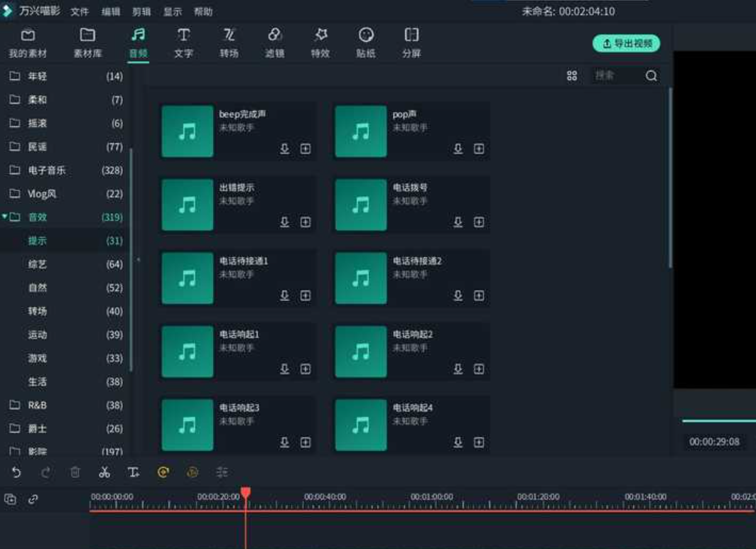756x549 pixels.
Task: Switch to the 音频 audio tab
Action: [x=139, y=43]
